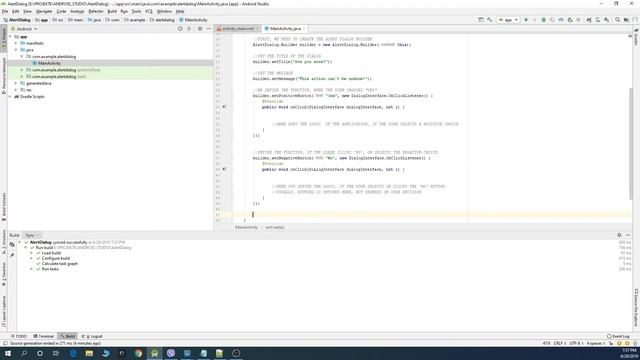Expand the Run tasks node in the Build panel

31,269
